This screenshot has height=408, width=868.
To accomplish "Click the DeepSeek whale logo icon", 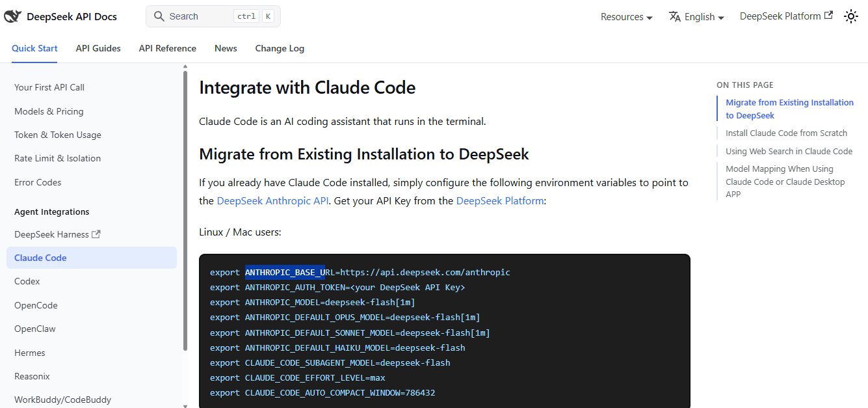I will (x=13, y=17).
